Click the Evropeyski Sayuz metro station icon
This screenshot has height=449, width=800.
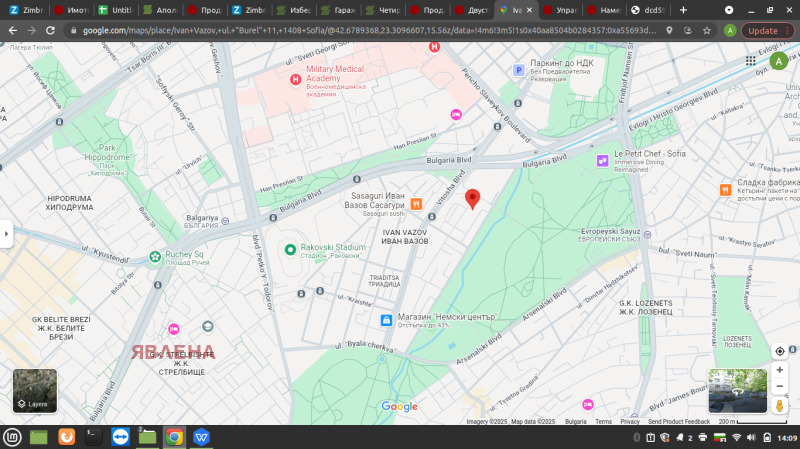647,235
